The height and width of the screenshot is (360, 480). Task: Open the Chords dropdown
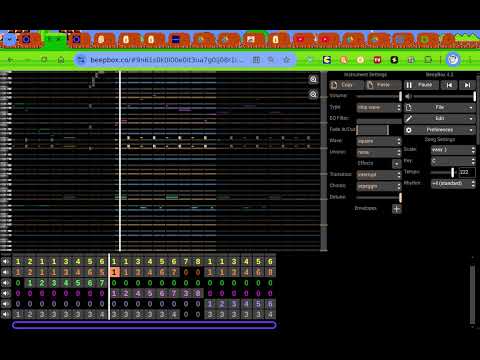click(x=379, y=186)
